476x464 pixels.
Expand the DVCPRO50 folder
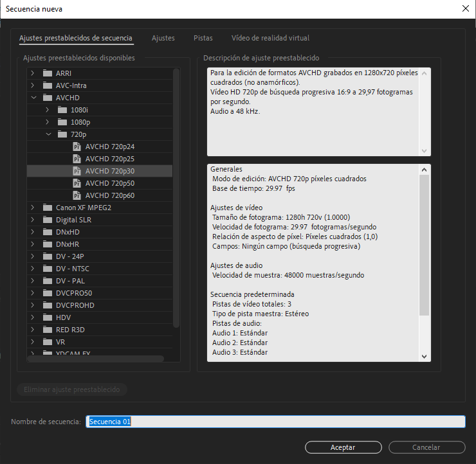click(x=33, y=293)
